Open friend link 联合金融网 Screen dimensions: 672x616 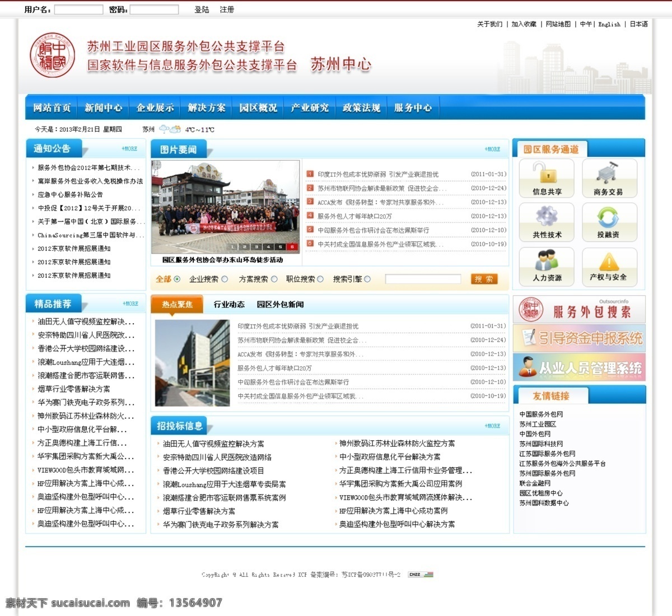click(535, 483)
